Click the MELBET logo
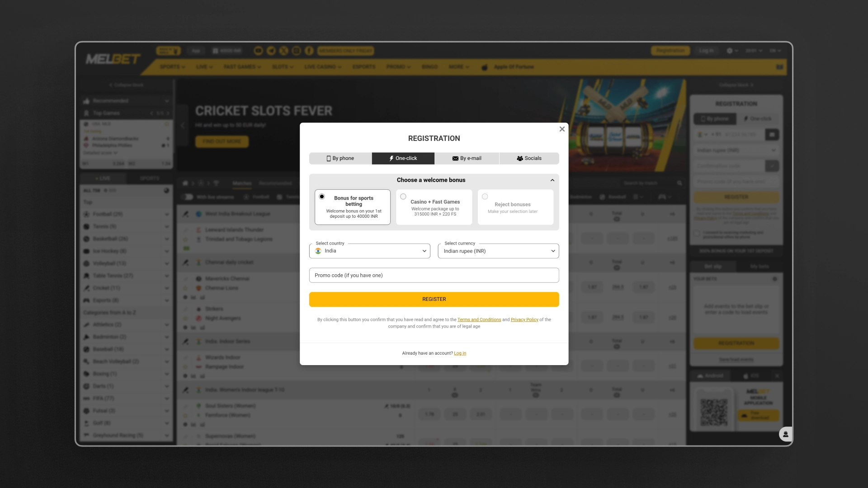The image size is (868, 488). (x=113, y=59)
